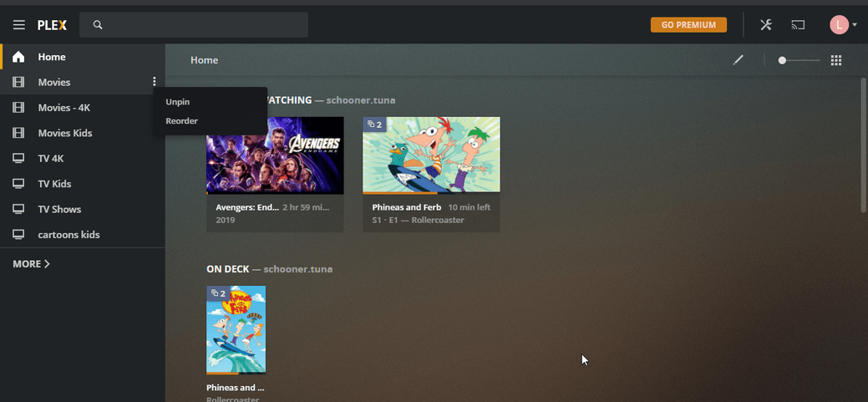Open the On Deck Phineas and Ferb poster
This screenshot has width=868, height=402.
pyautogui.click(x=236, y=330)
